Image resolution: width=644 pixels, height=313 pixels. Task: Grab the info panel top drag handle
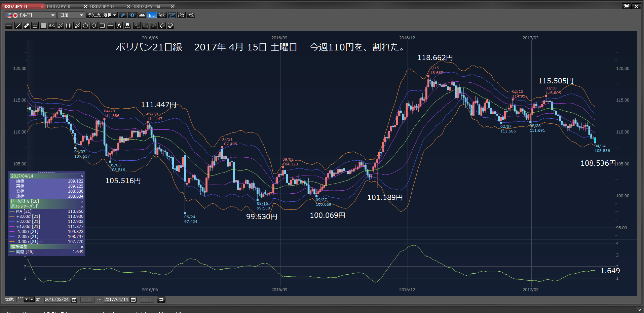46,172
